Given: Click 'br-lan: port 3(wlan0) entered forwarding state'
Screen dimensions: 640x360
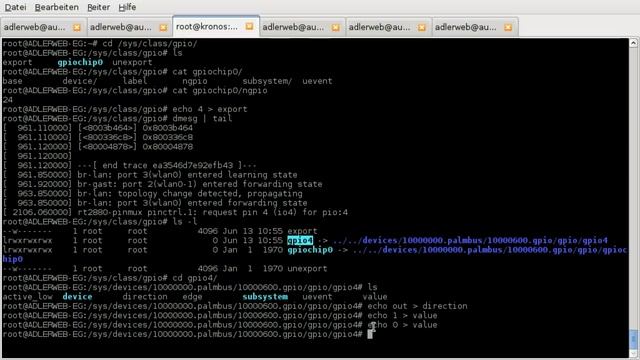Looking at the screenshot, I should click(192, 203).
